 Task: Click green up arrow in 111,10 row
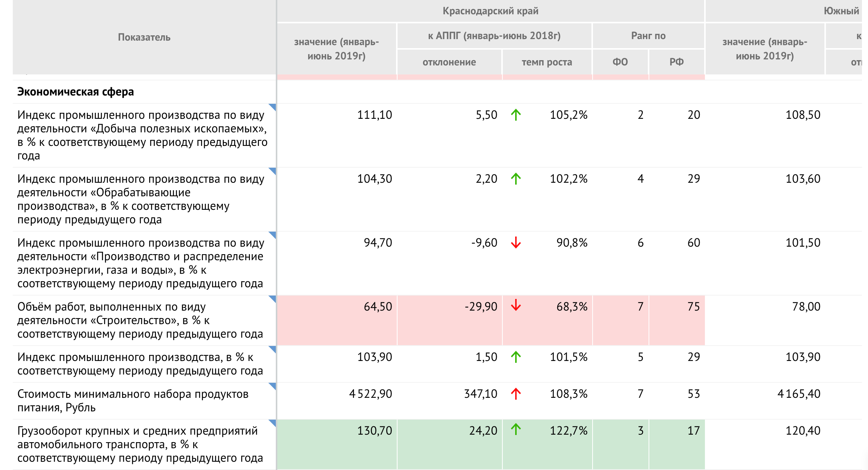click(x=516, y=115)
